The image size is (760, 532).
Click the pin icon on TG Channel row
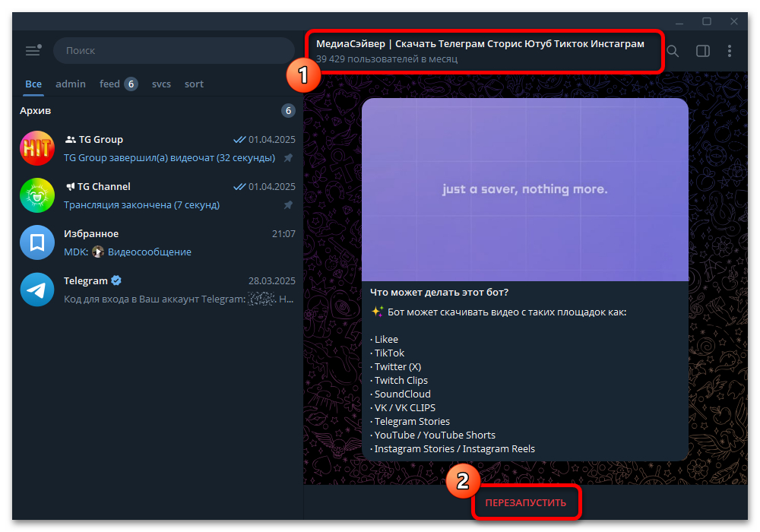[288, 205]
